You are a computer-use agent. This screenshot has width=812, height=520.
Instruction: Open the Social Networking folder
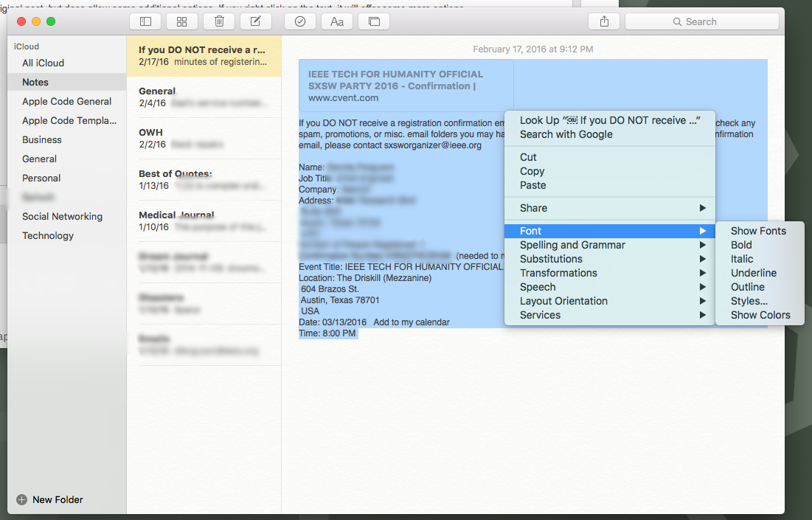[x=67, y=217]
